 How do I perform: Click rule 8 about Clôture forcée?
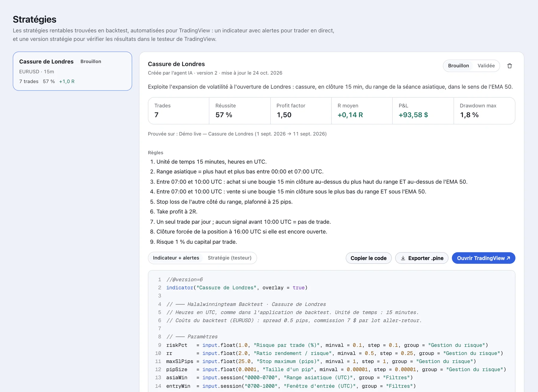pos(239,232)
